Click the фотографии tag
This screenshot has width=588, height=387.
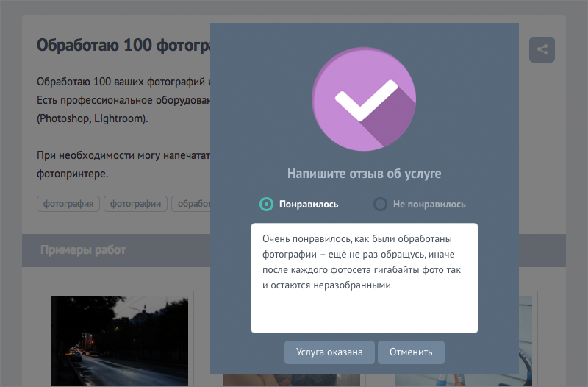pyautogui.click(x=135, y=204)
